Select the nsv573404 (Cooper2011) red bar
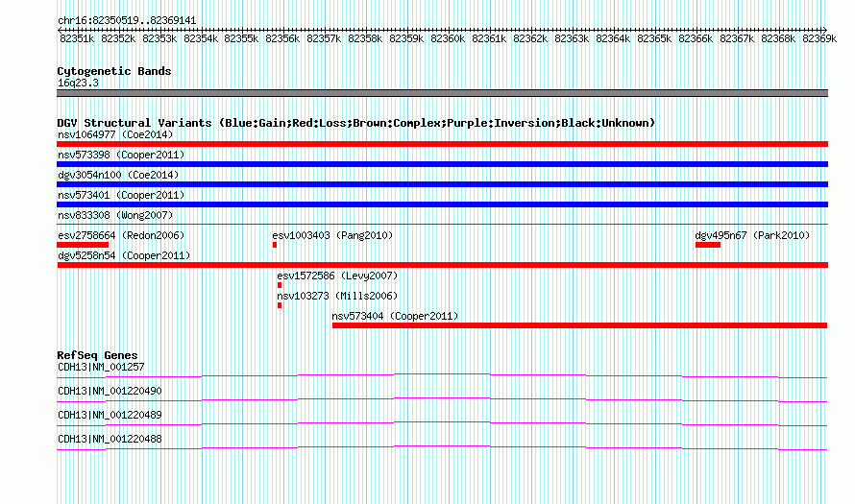 point(579,325)
